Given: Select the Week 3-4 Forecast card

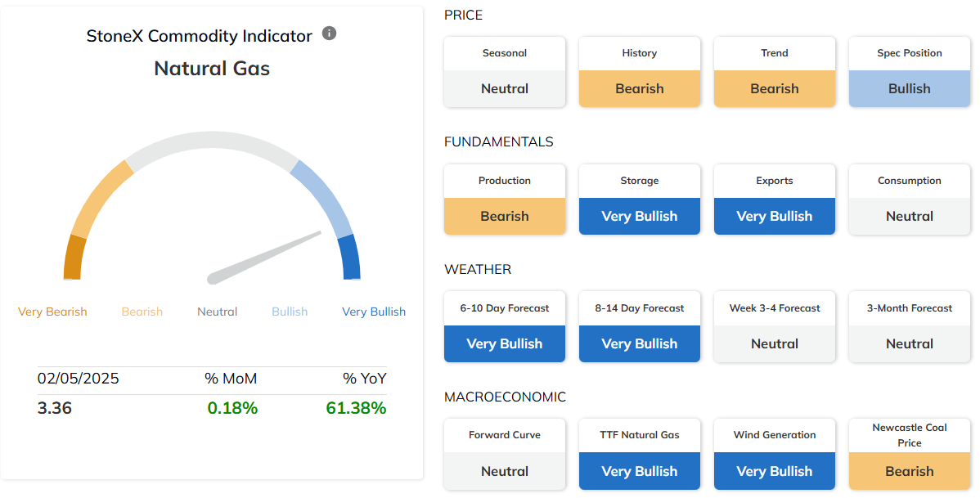Looking at the screenshot, I should [775, 327].
